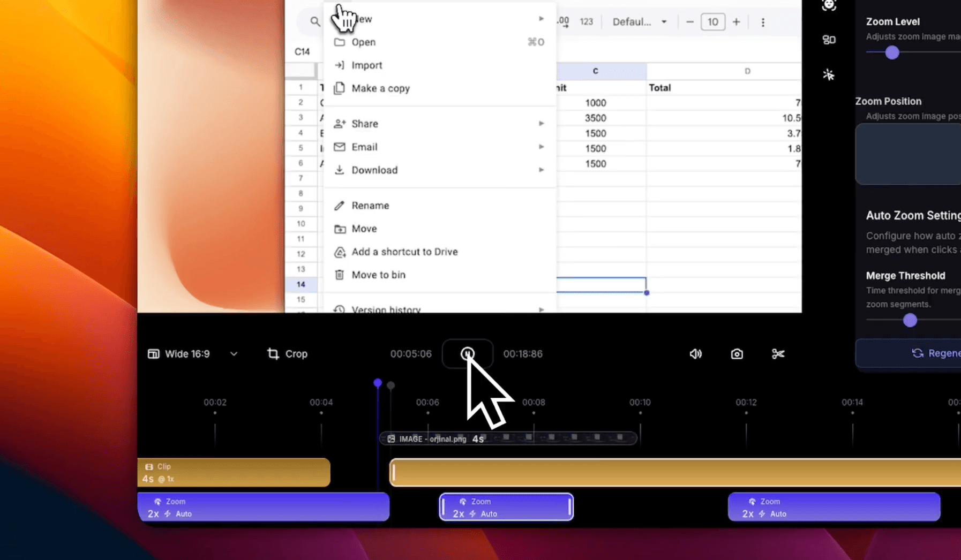Viewport: 961px width, 560px height.
Task: Open the speaker audio icon
Action: pyautogui.click(x=695, y=353)
